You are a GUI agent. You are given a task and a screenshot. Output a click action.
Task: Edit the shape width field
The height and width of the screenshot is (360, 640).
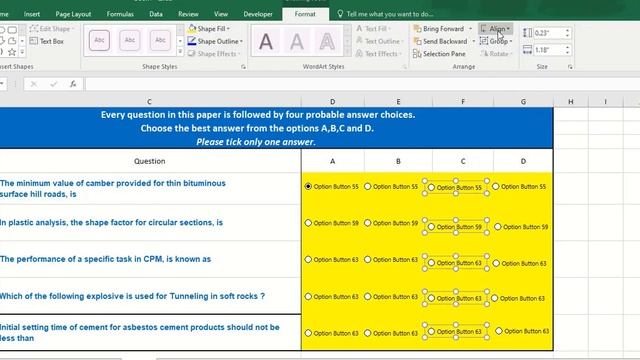549,50
